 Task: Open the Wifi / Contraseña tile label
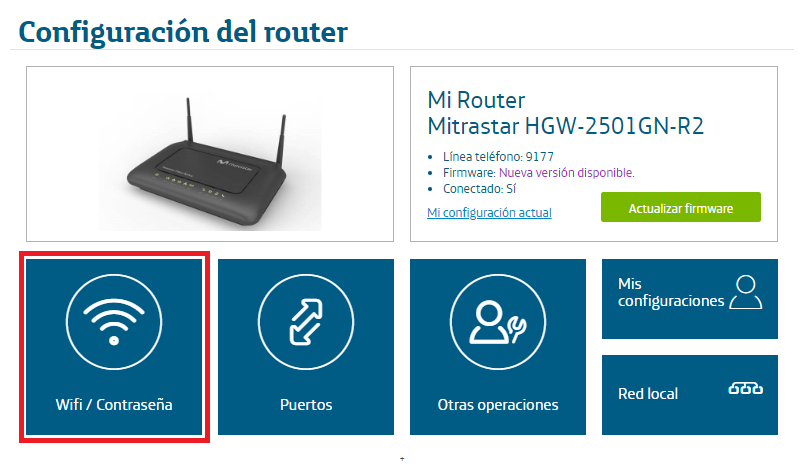click(x=114, y=405)
